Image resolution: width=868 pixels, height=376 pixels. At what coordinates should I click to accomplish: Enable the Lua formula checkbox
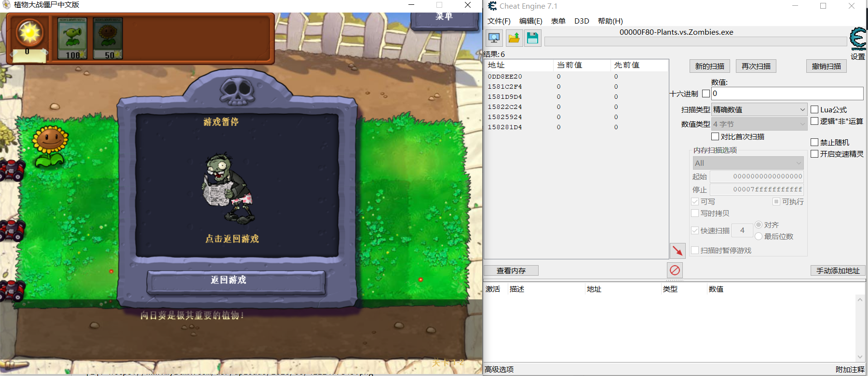point(814,109)
